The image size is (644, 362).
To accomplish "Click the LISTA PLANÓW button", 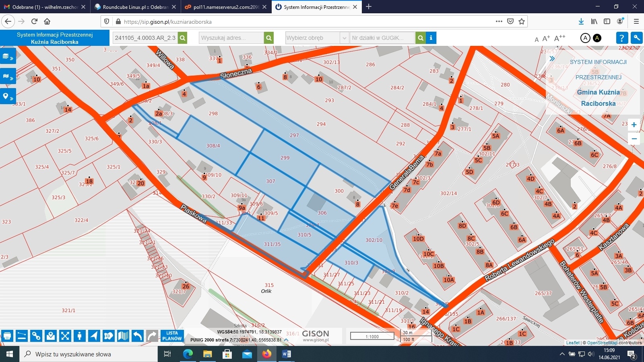I will 172,336.
